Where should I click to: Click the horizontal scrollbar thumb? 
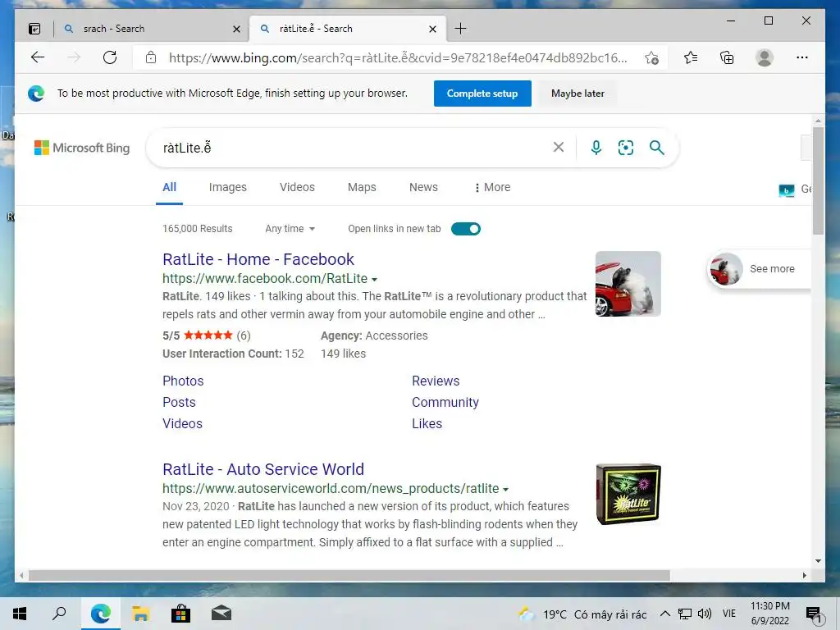349,575
